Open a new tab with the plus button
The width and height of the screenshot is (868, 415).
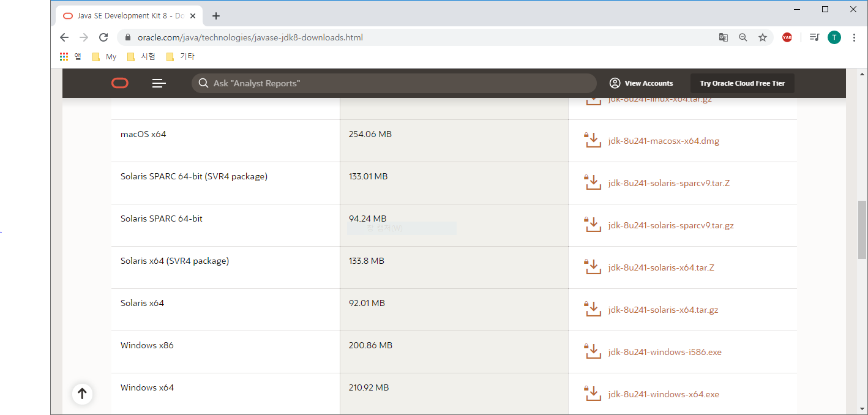216,16
